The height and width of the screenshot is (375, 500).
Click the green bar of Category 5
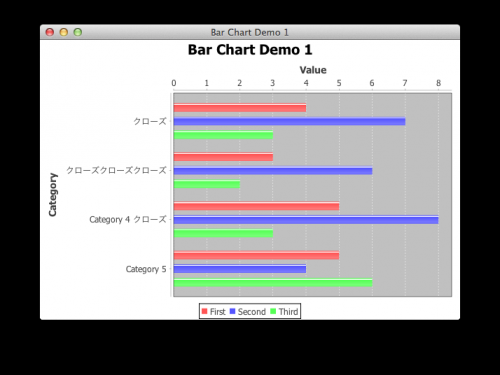point(273,283)
